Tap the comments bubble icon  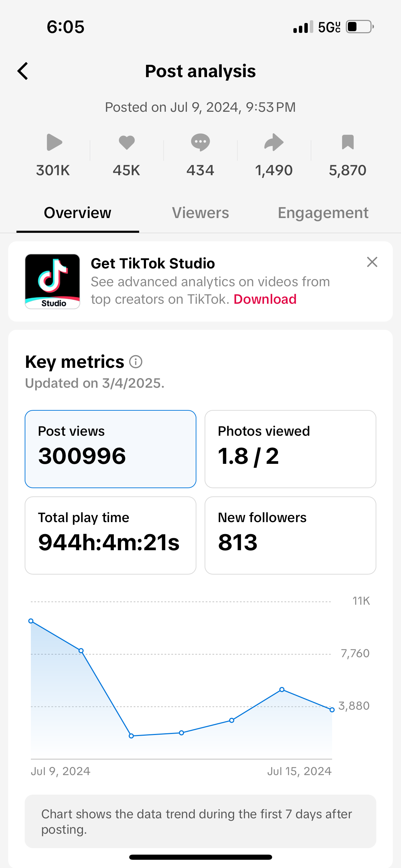[200, 142]
